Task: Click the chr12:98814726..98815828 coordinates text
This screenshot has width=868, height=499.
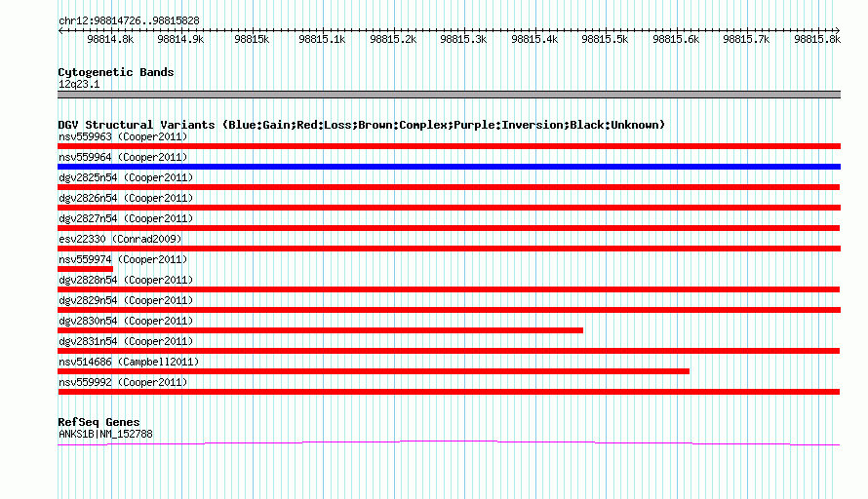Action: click(129, 20)
